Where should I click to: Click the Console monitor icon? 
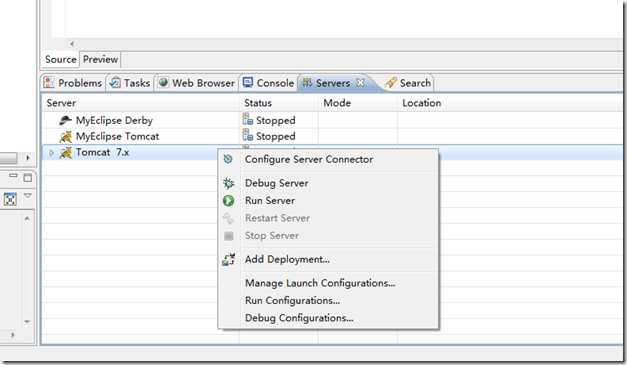(x=248, y=82)
